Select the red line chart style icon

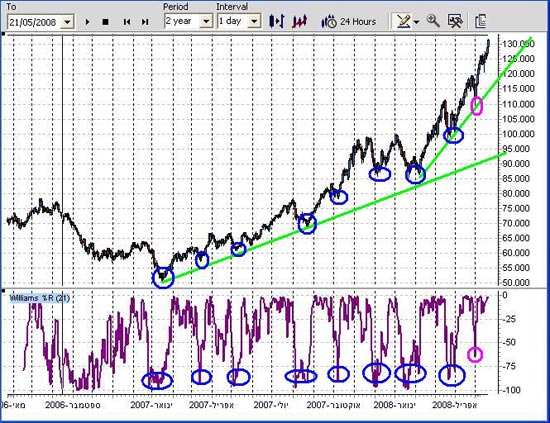(300, 22)
